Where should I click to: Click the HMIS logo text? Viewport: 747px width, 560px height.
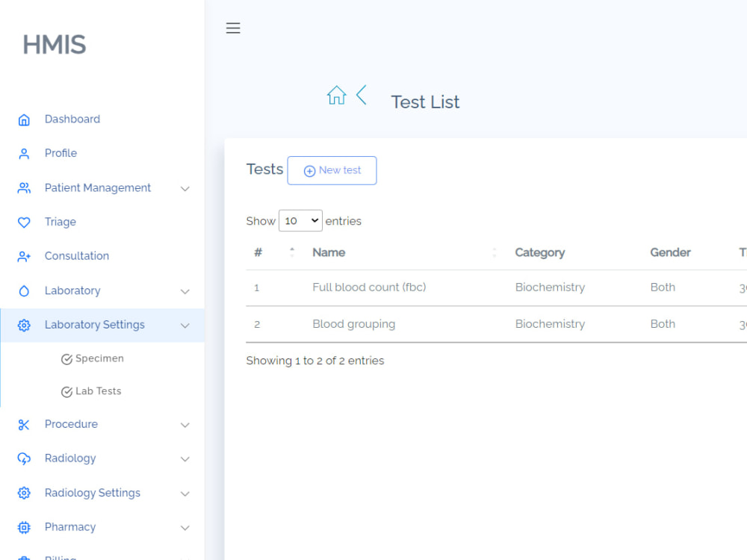point(55,45)
